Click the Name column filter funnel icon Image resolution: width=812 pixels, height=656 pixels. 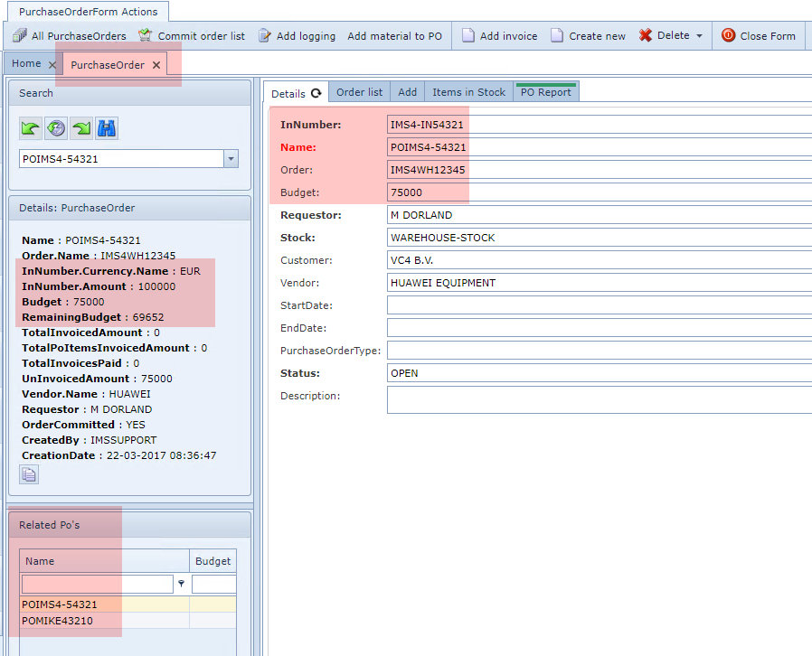[181, 584]
